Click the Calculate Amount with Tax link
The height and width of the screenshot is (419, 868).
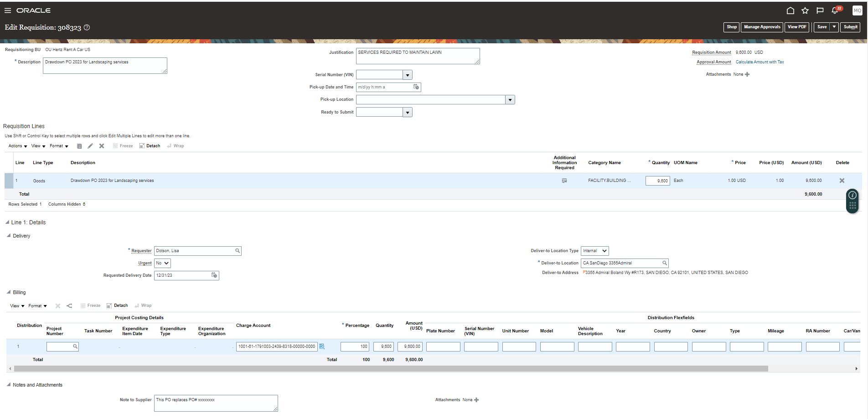759,62
